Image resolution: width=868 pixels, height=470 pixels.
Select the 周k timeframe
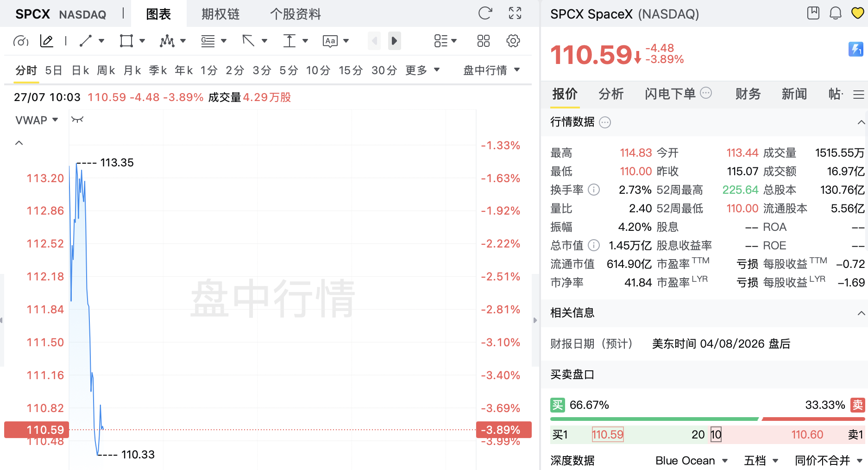(x=106, y=70)
